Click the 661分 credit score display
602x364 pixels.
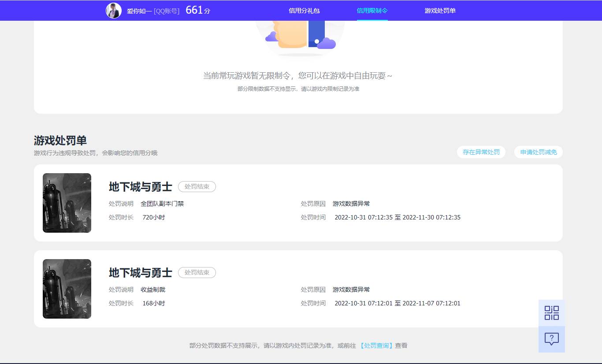[x=197, y=10]
